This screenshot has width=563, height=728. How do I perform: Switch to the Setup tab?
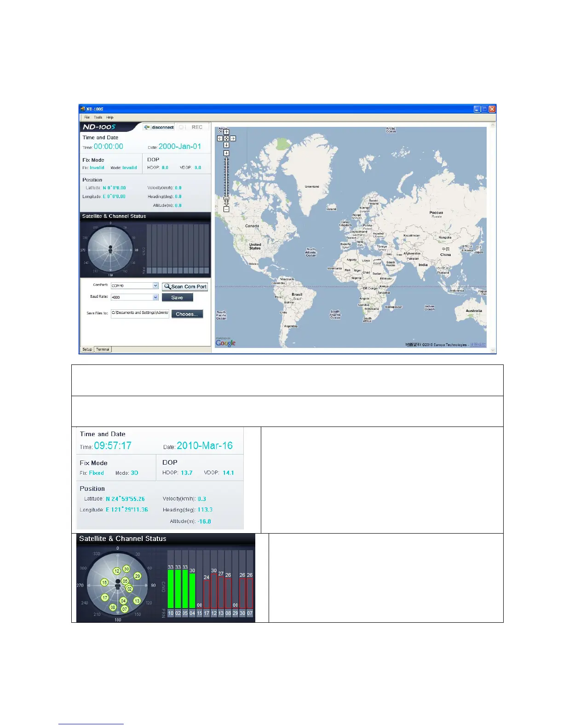click(87, 349)
